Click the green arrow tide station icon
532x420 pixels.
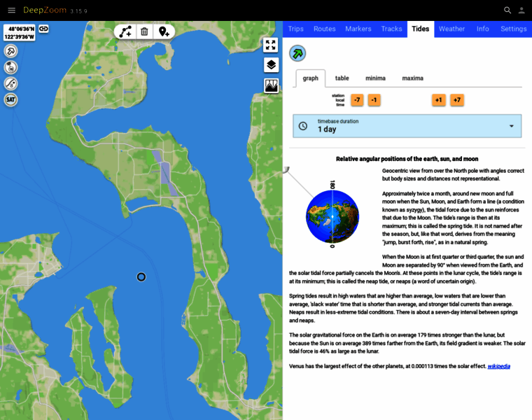[297, 53]
